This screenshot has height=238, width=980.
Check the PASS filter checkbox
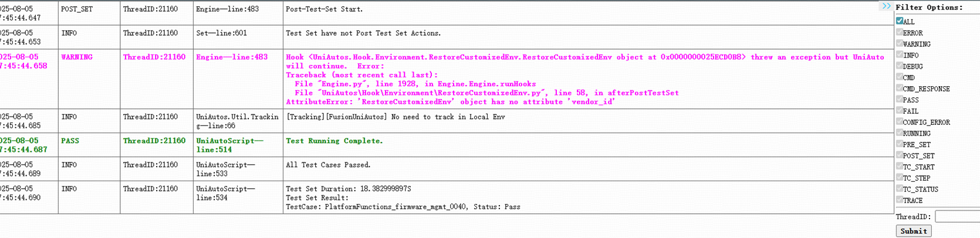[900, 99]
